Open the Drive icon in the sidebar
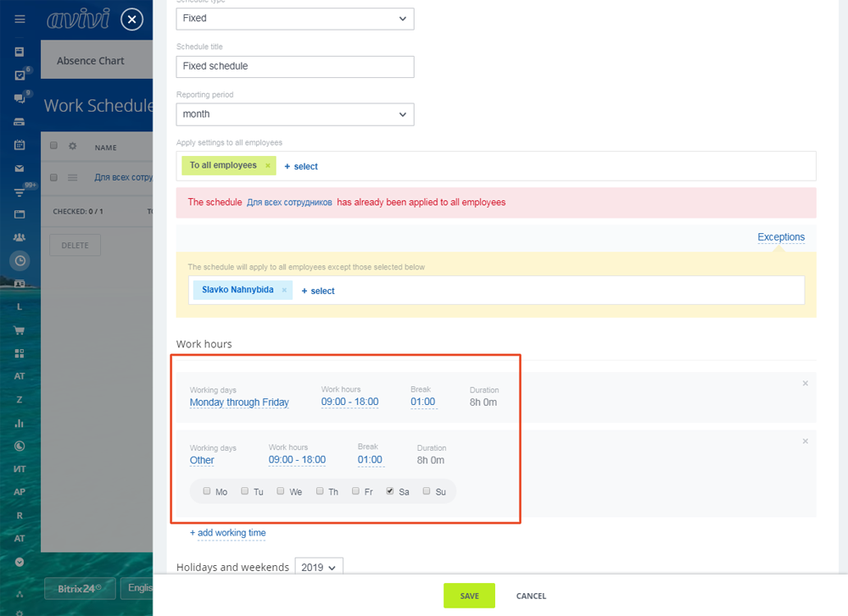 (x=20, y=121)
